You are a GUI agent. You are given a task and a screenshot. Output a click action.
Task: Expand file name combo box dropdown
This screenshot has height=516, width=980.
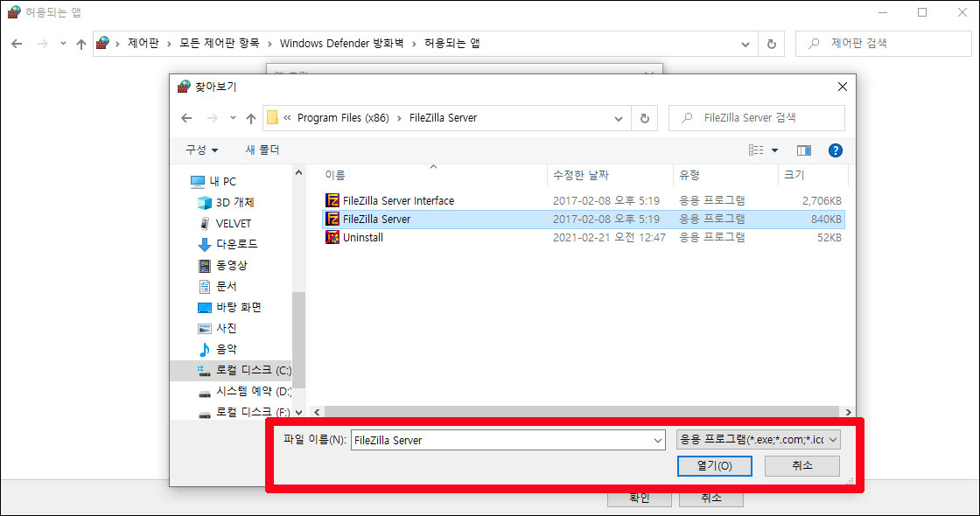tap(657, 441)
